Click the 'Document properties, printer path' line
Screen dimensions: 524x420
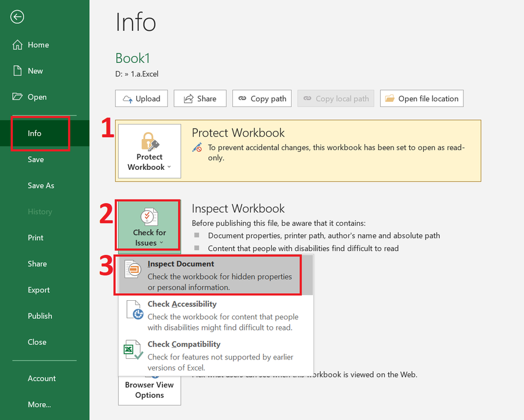(324, 236)
